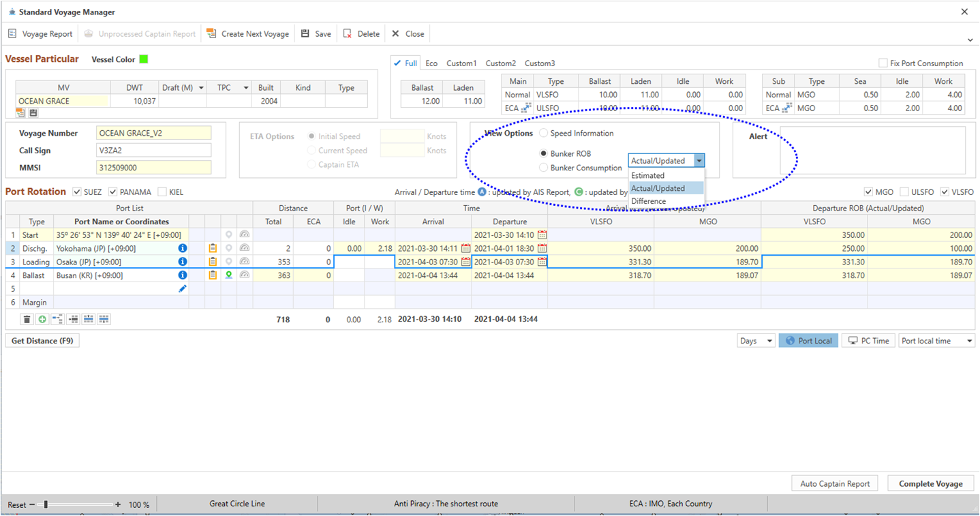
Task: Click the Call Sign field V3ZA2
Action: (153, 150)
